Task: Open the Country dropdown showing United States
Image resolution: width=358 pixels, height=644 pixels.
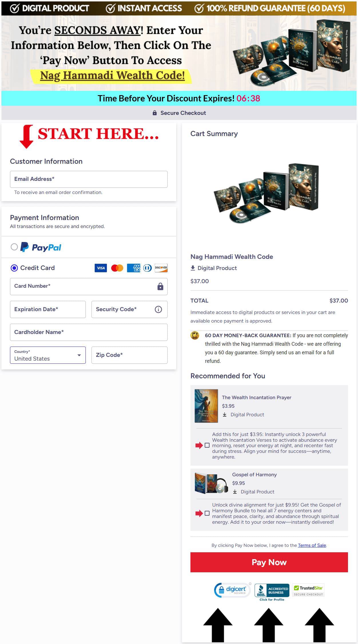Action: coord(48,355)
